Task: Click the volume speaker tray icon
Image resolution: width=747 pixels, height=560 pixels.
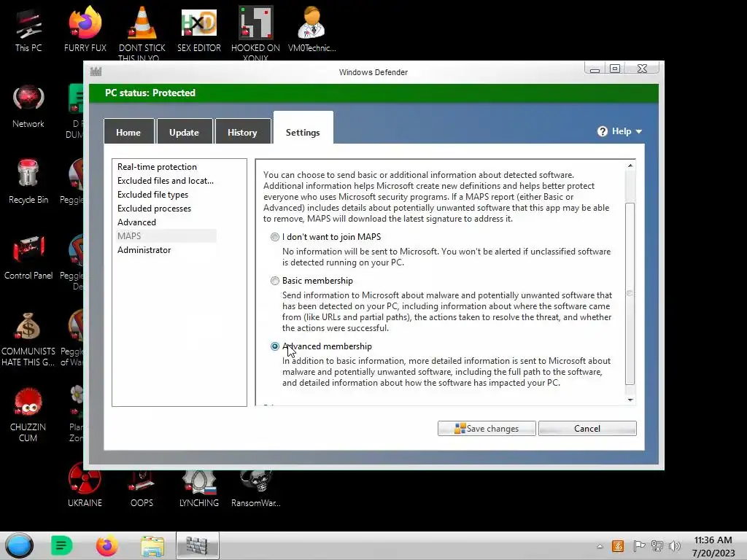Action: coord(675,546)
